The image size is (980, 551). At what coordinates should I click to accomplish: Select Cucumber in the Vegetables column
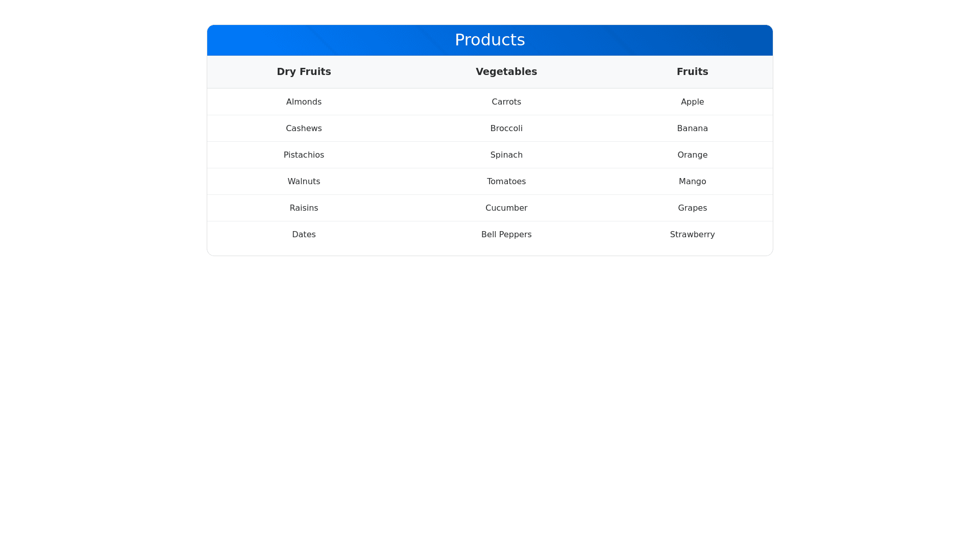pyautogui.click(x=506, y=208)
